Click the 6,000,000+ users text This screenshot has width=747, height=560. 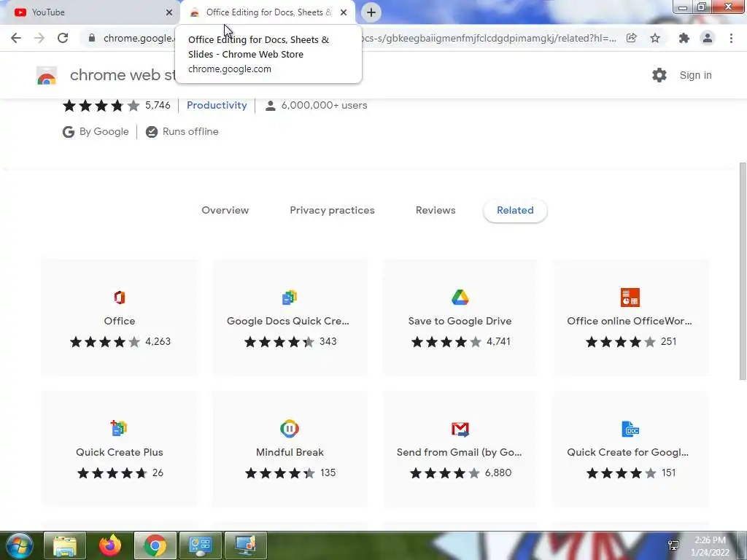(x=324, y=105)
